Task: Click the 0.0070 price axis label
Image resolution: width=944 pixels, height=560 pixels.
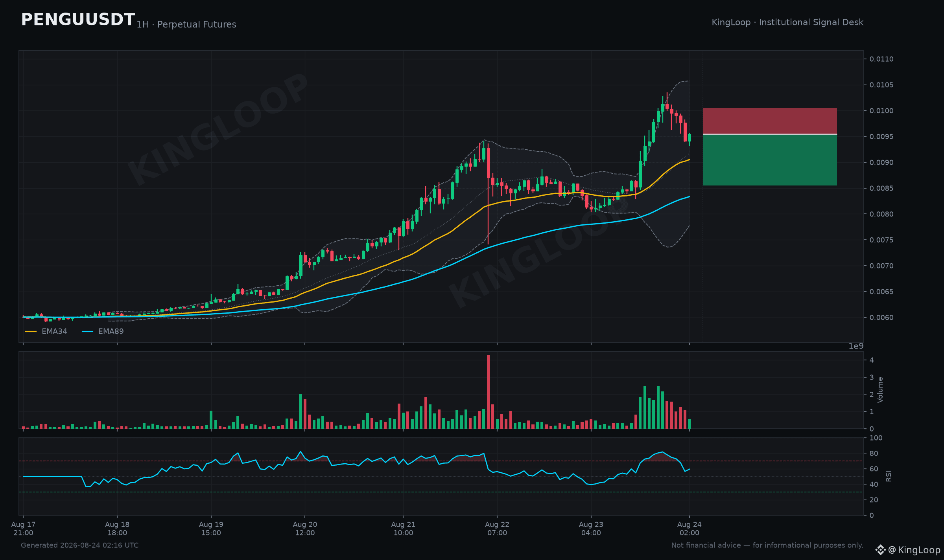Action: click(x=881, y=266)
